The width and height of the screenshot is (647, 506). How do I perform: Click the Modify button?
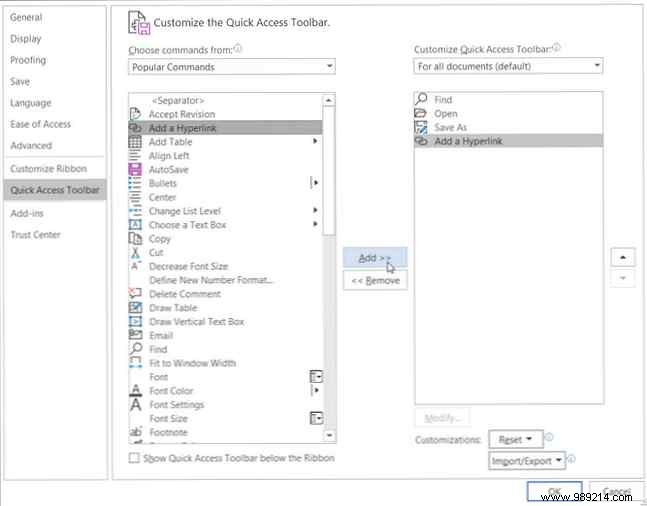tap(442, 418)
